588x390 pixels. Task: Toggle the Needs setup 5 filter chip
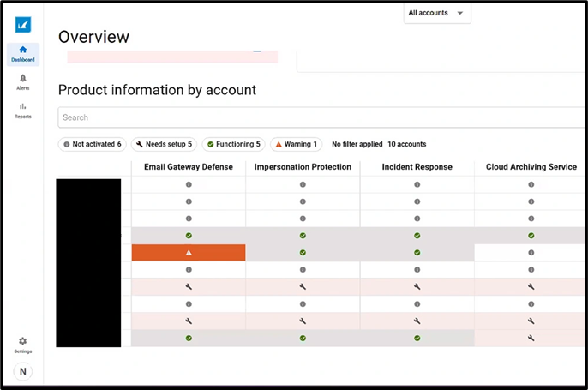[x=164, y=144]
